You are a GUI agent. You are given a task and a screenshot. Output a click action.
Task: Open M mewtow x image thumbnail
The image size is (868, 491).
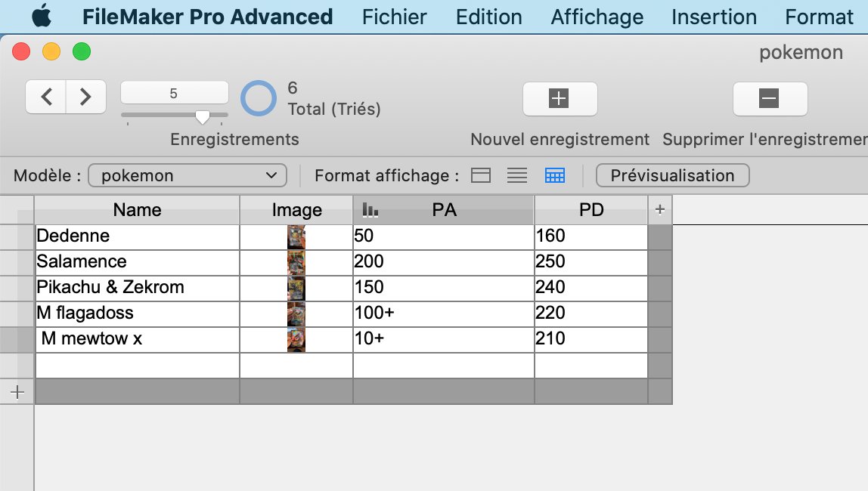coord(296,339)
